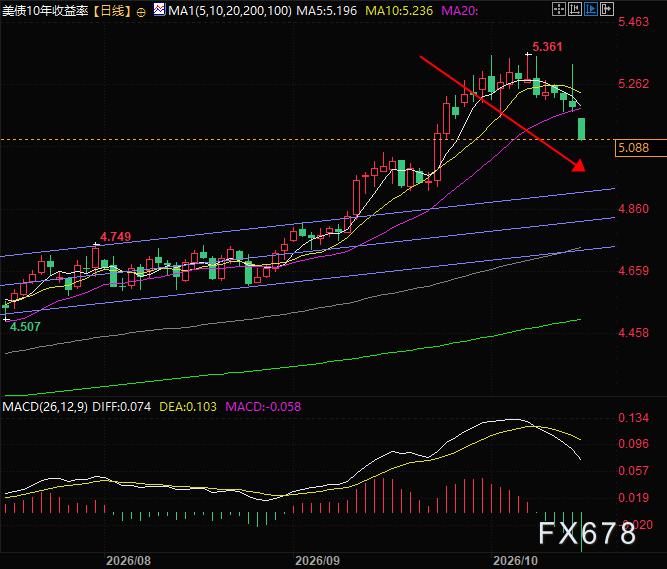Select the 2026/08 date axis marker
Screen dimensions: 667x569
click(128, 560)
